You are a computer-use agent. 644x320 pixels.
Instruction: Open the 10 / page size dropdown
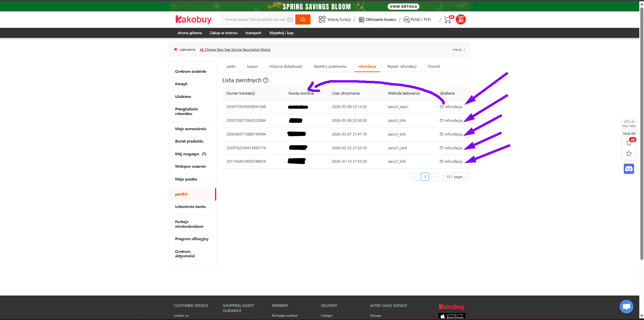455,177
